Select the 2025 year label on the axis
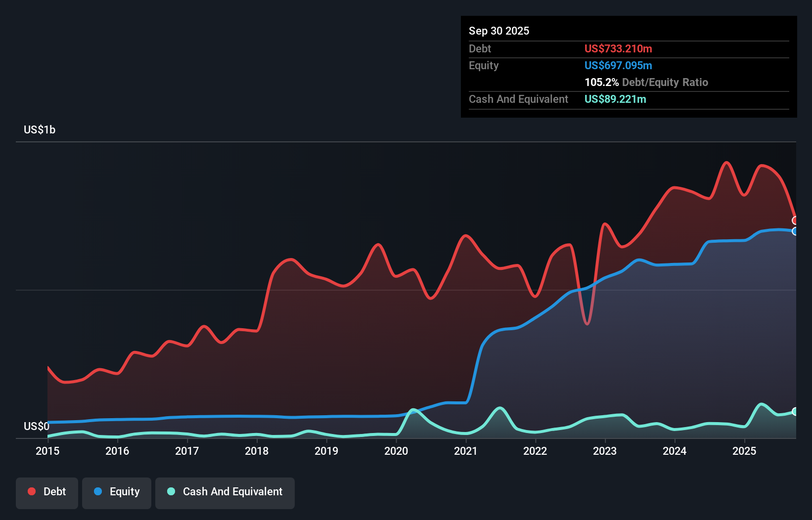812x520 pixels. point(745,451)
